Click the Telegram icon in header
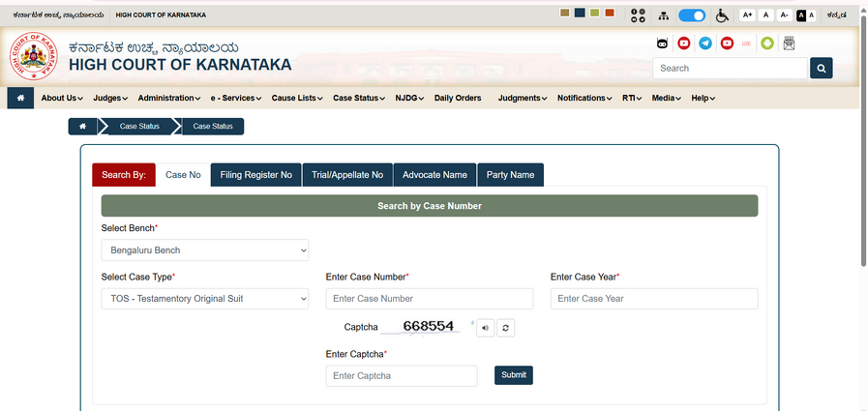 (705, 44)
